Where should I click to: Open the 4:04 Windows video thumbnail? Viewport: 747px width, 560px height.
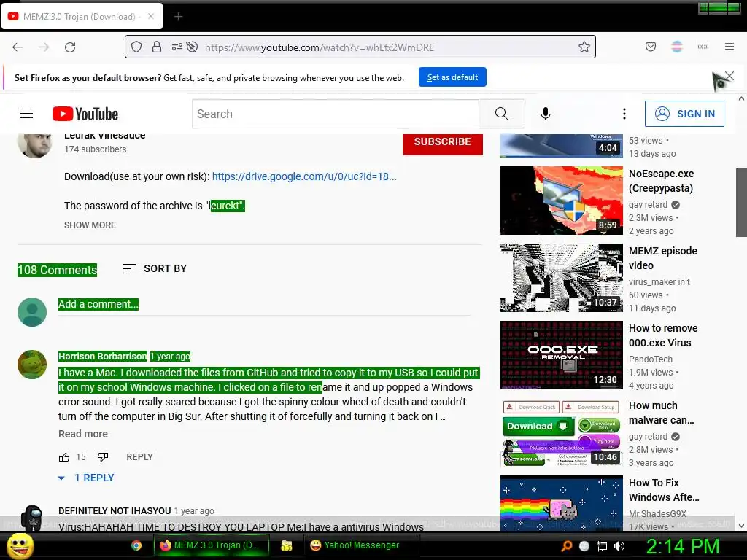561,146
